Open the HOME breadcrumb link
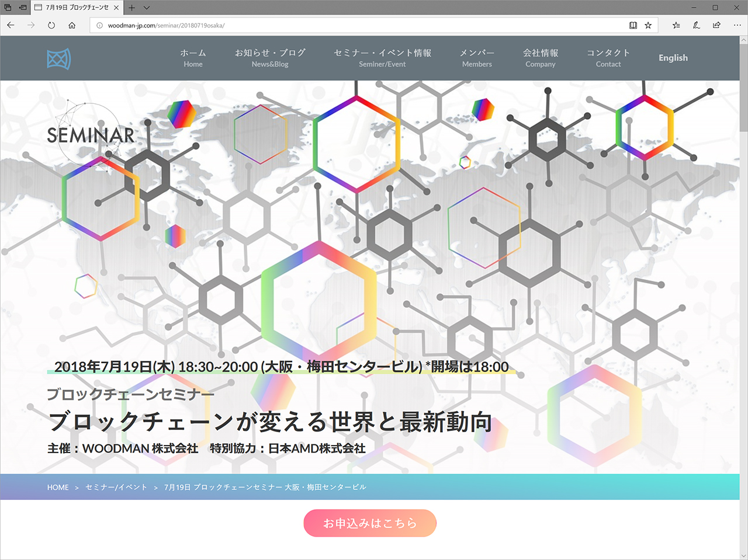Screen dimensions: 748x560 [x=57, y=486]
